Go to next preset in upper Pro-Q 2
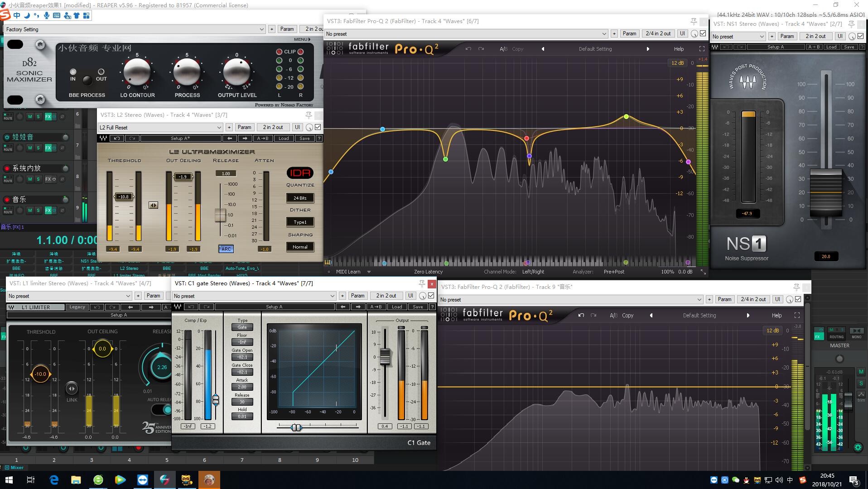 pos(648,49)
